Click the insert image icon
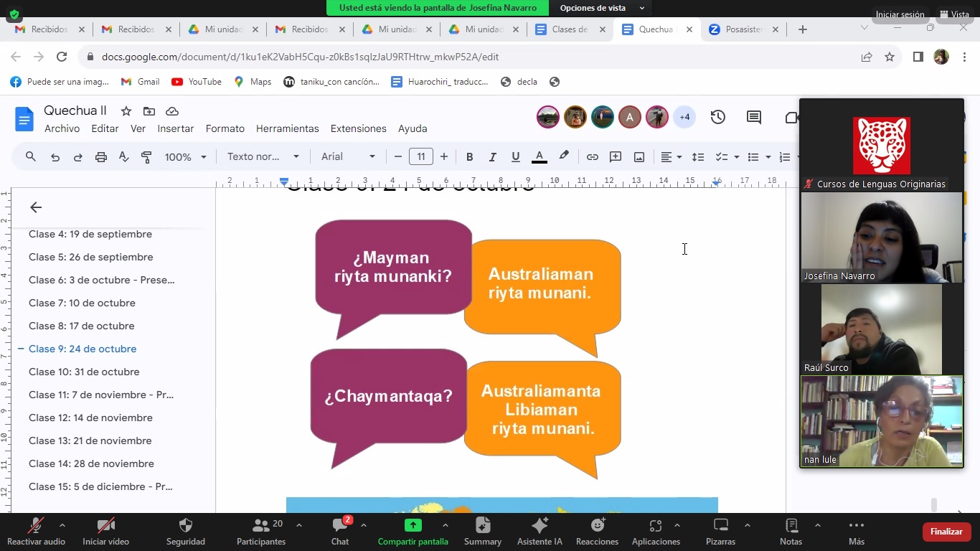This screenshot has height=551, width=980. [x=639, y=157]
